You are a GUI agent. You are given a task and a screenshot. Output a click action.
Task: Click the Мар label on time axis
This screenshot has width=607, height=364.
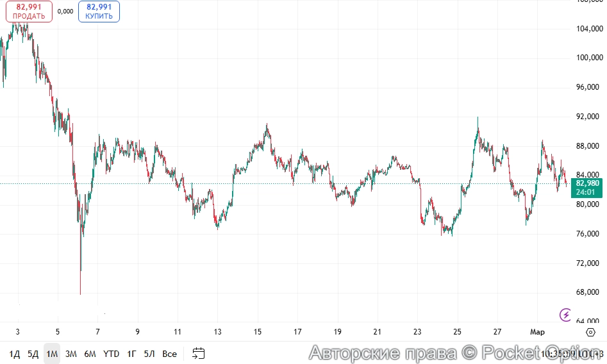tap(536, 332)
